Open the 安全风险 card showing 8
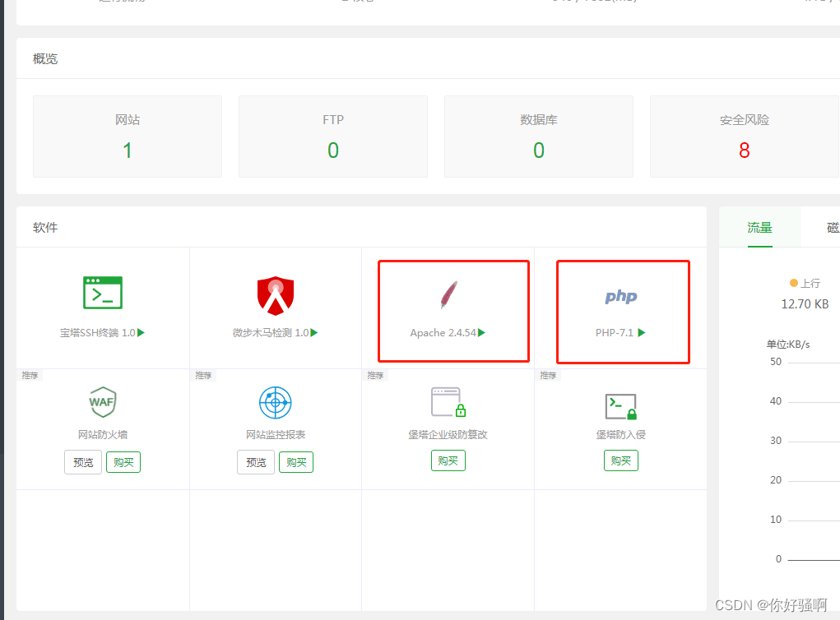The height and width of the screenshot is (620, 840). coord(745,136)
